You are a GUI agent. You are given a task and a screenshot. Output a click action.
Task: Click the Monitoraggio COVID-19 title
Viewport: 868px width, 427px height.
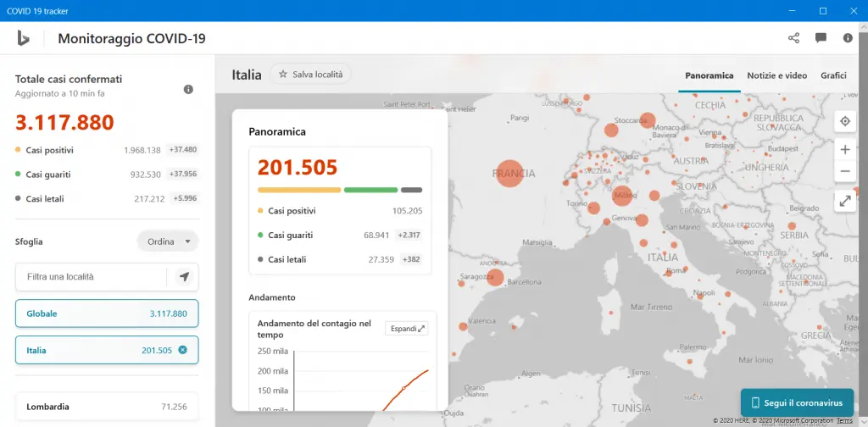131,38
